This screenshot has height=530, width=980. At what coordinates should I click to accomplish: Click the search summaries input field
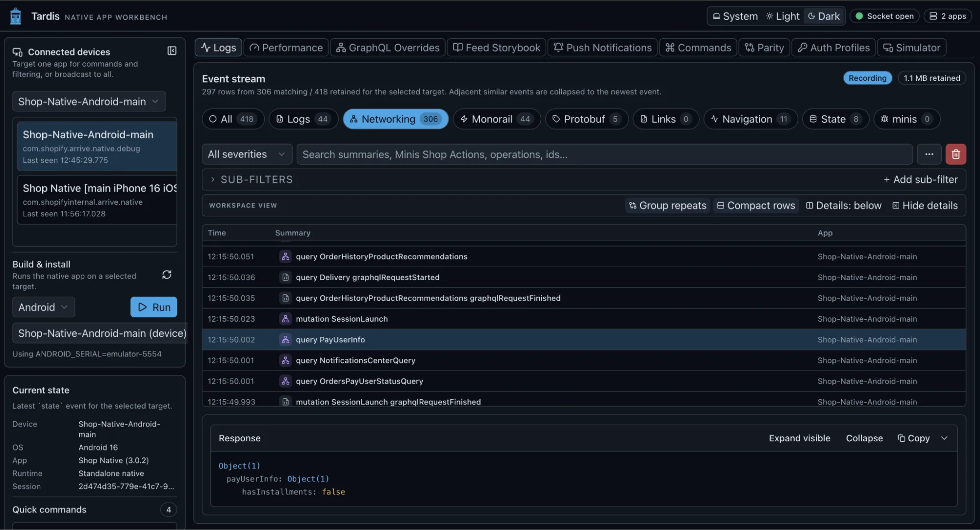tap(604, 154)
